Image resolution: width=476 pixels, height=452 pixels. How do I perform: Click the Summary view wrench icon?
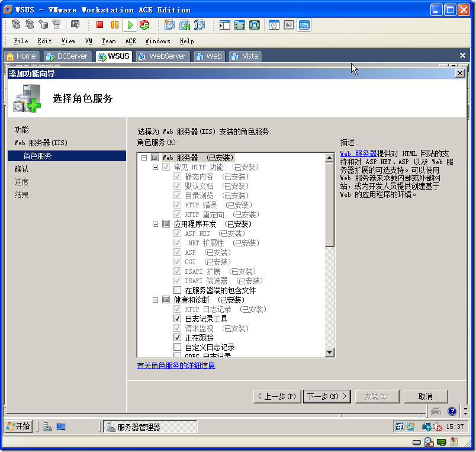[274, 25]
